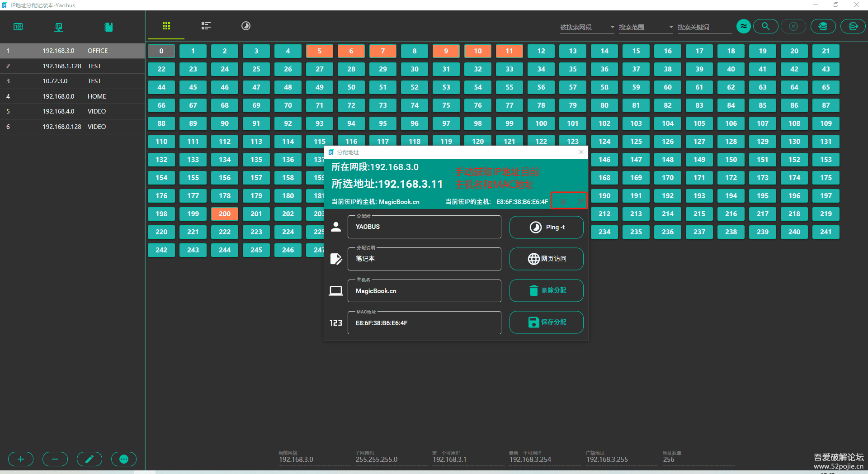Open the notebook icon in left toolbar
The width and height of the screenshot is (868, 474).
point(108,27)
